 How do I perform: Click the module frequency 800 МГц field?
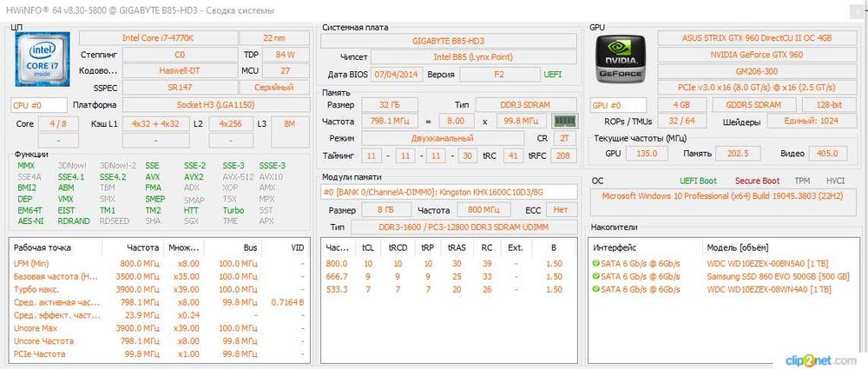483,210
